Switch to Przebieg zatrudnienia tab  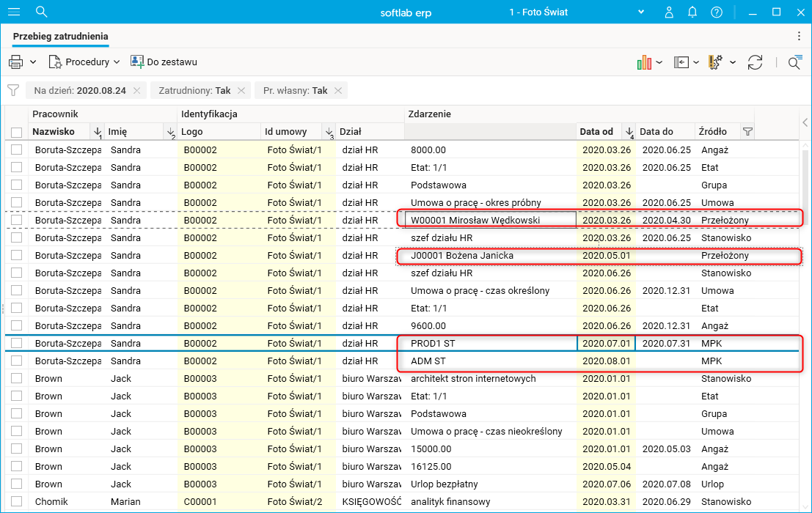click(x=61, y=36)
